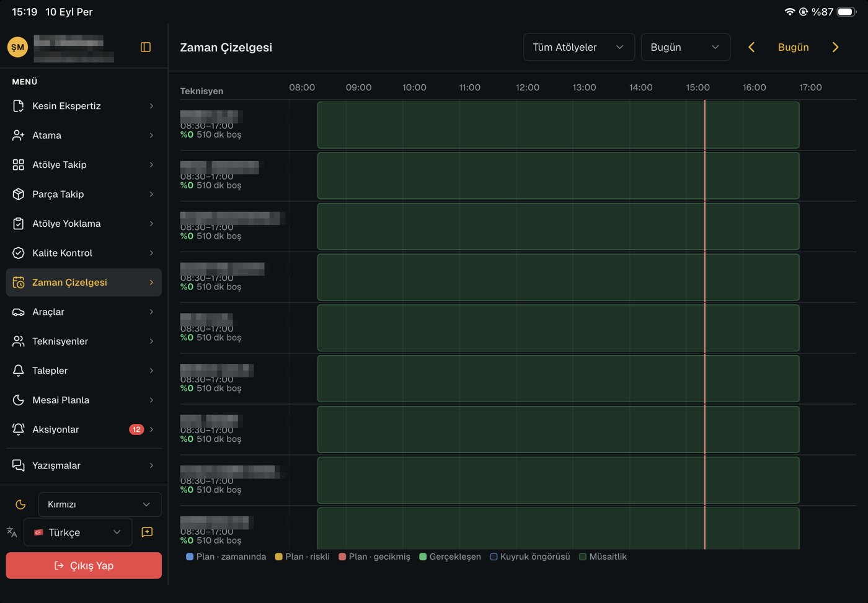The image size is (868, 603).
Task: Jump to today with the orange Bugün button
Action: (793, 47)
